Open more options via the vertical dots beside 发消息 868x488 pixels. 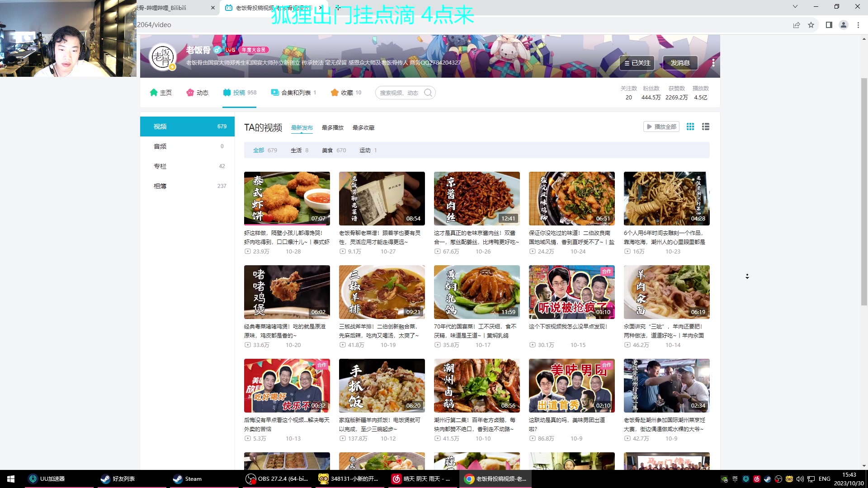(713, 63)
